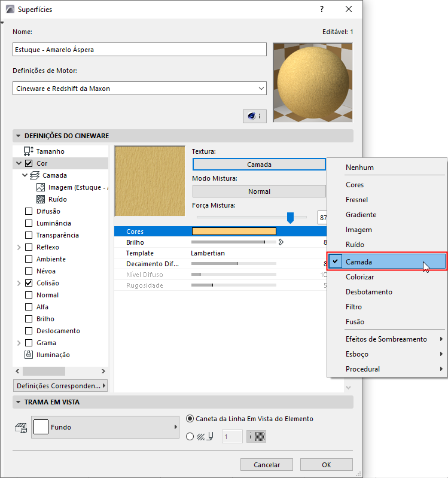Click the channel list right scroll arrow
The width and height of the screenshot is (448, 478).
coord(103,371)
